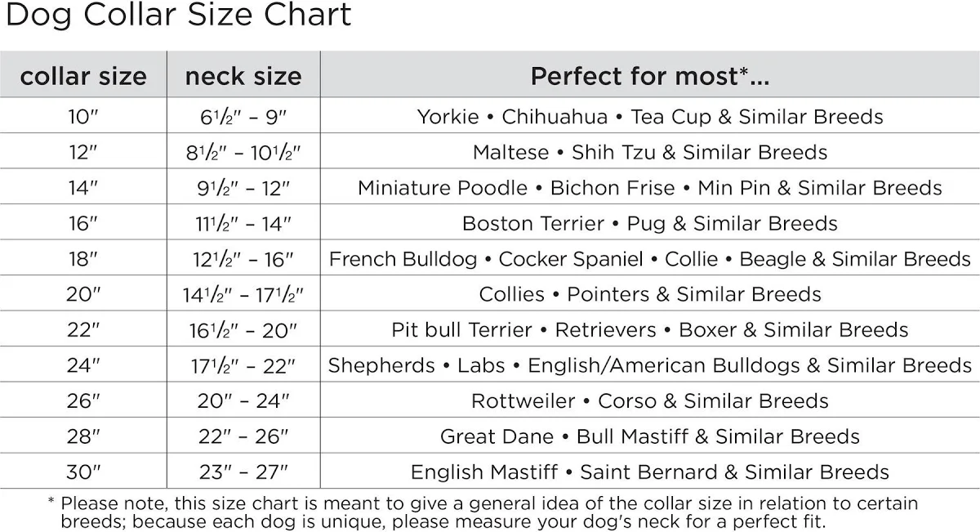Click the 9½" – 12" neck size cell
Screen dimensions: 980x532
click(x=243, y=188)
